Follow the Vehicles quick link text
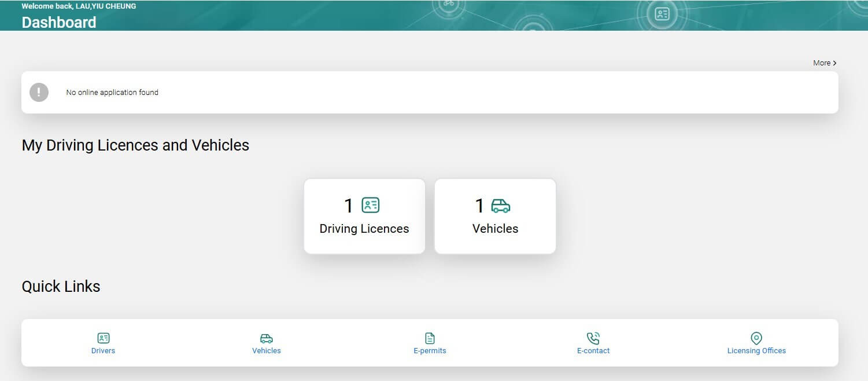 click(267, 351)
